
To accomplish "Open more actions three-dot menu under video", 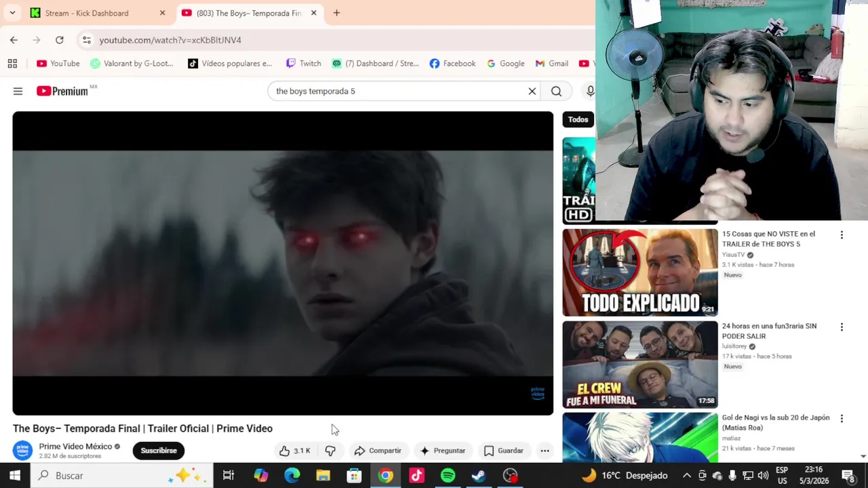I will click(x=545, y=451).
